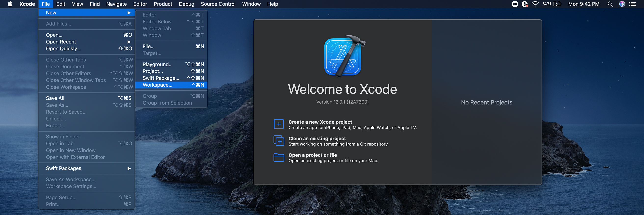This screenshot has height=215, width=644.
Task: Click Open a project or file
Action: pos(313,155)
